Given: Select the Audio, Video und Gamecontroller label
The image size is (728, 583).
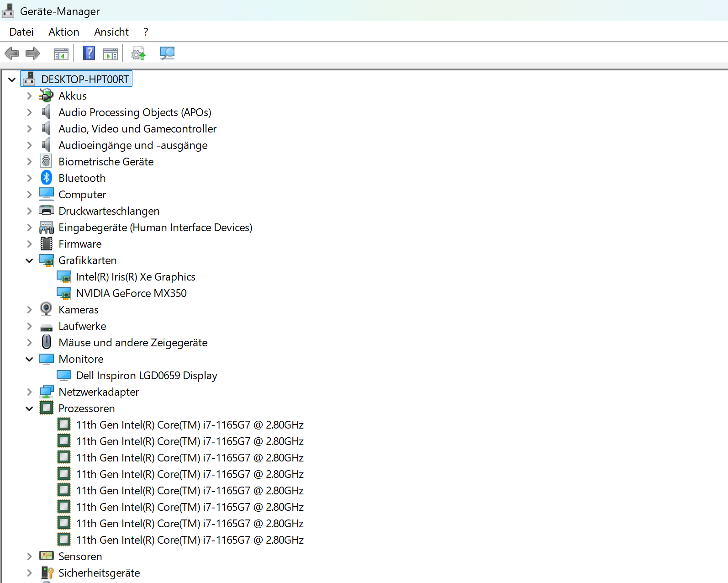Looking at the screenshot, I should (x=137, y=129).
